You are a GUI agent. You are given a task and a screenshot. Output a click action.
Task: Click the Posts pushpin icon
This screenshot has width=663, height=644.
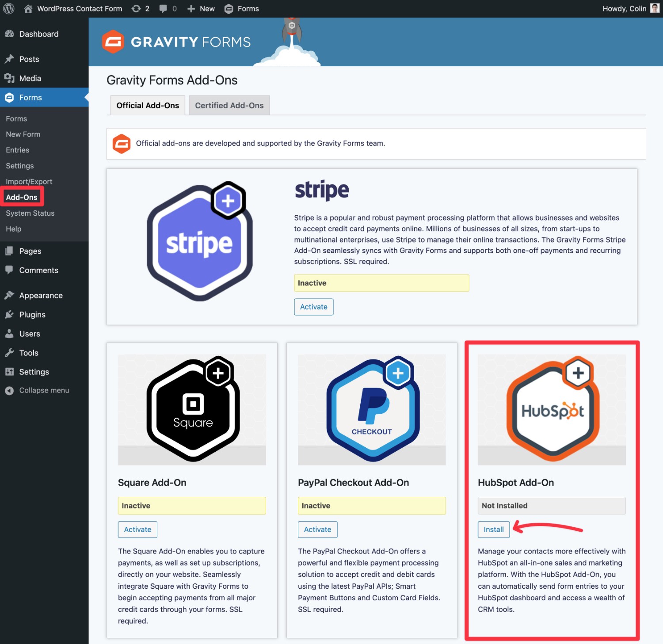[x=9, y=59]
